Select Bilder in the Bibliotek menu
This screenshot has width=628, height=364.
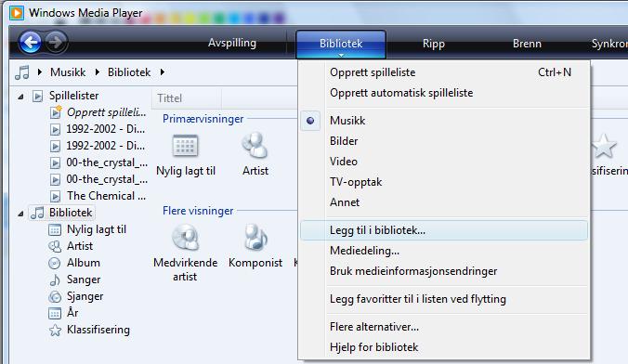point(444,141)
